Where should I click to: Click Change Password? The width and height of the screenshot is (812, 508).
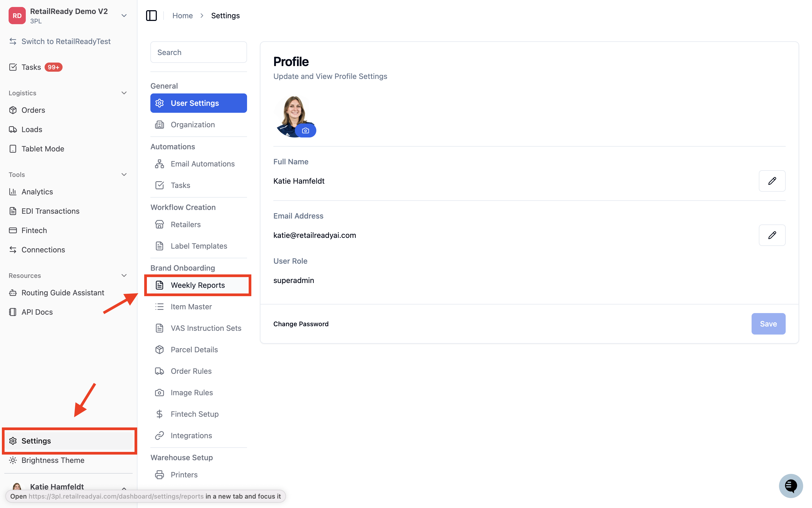click(x=301, y=324)
